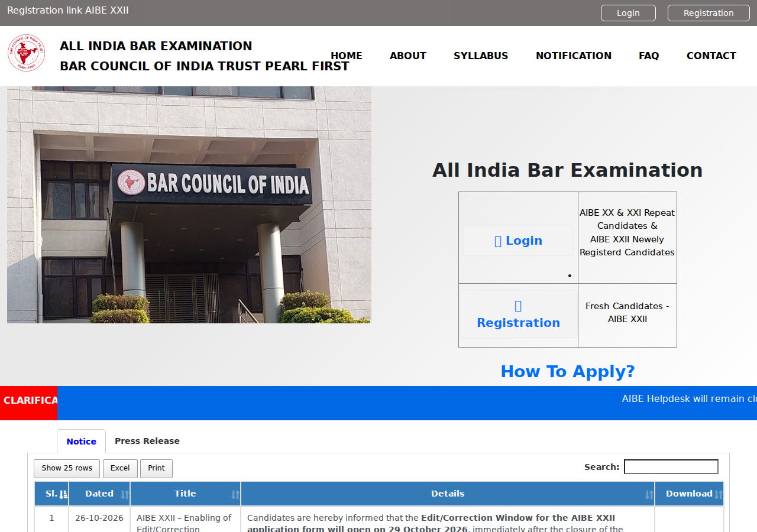Click serial number 1 in the table
This screenshot has height=532, width=757.
click(x=51, y=518)
